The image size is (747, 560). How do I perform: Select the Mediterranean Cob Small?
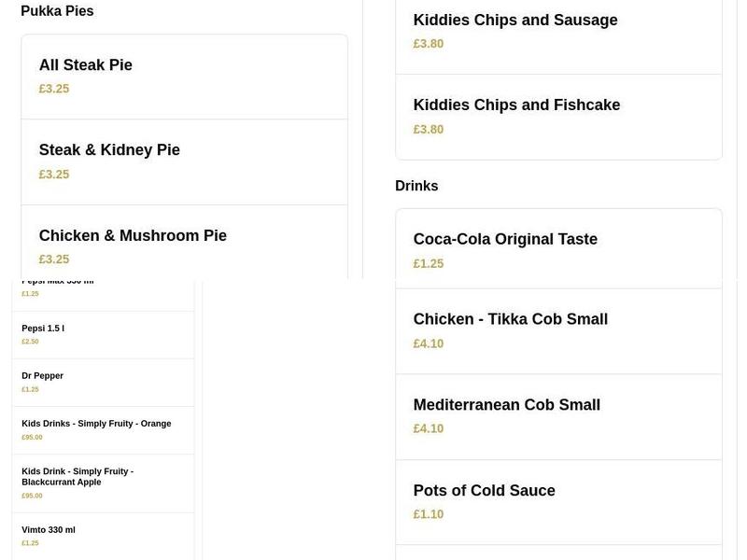coord(507,404)
